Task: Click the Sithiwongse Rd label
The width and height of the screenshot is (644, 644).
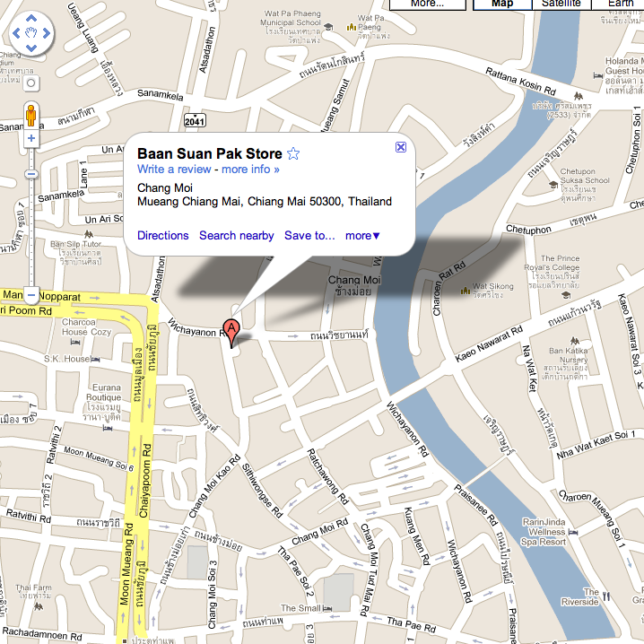Action: 262,491
